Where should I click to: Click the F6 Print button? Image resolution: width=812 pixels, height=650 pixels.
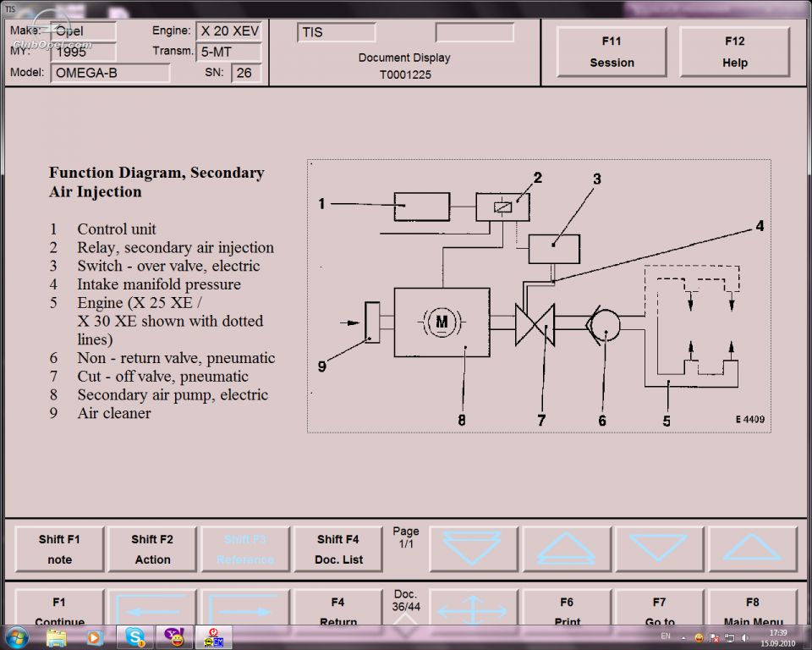point(567,608)
